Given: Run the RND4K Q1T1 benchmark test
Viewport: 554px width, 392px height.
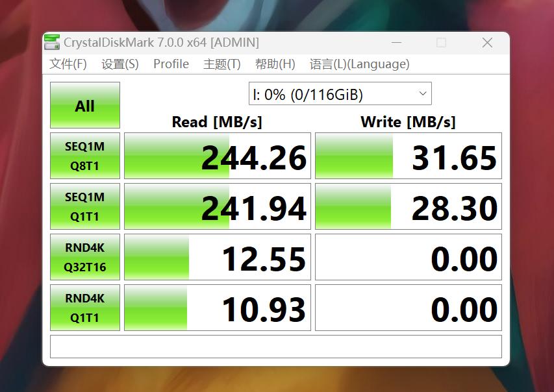Looking at the screenshot, I should (84, 307).
